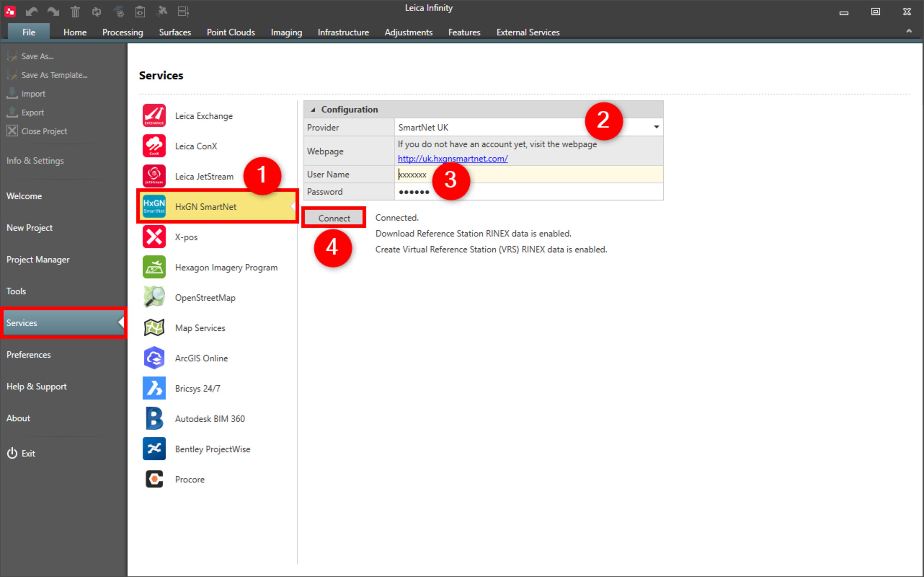
Task: Click the Close Project X icon
Action: 12,131
